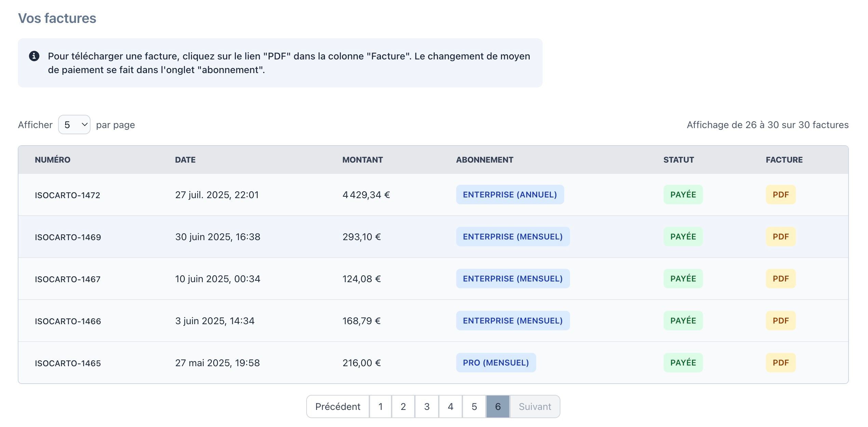Click the Suivant pagination button

pyautogui.click(x=535, y=407)
